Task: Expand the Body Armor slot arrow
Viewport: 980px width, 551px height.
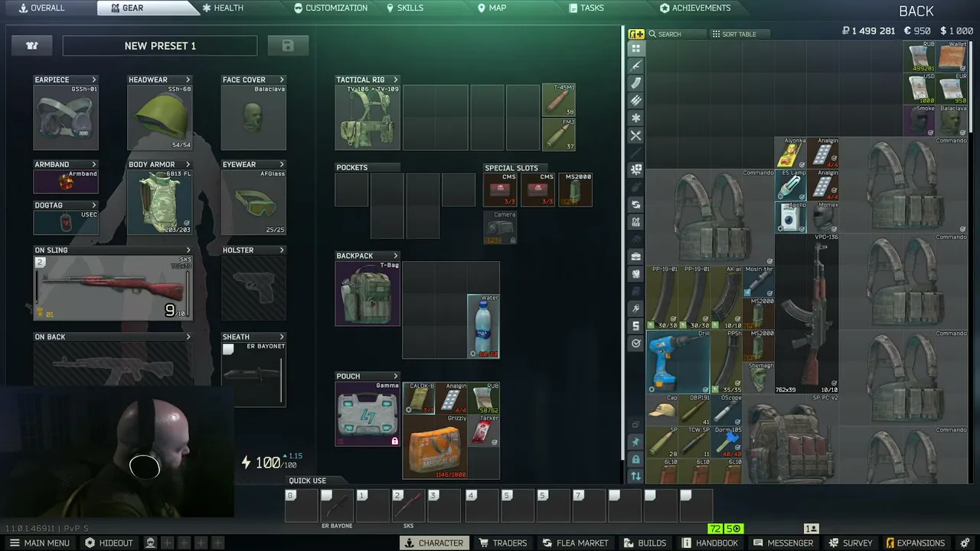Action: (188, 165)
